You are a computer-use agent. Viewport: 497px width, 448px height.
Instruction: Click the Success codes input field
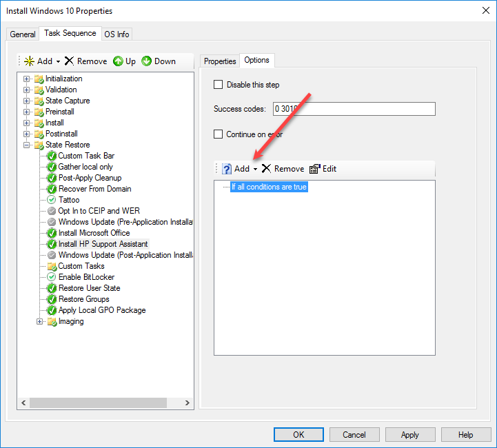354,109
